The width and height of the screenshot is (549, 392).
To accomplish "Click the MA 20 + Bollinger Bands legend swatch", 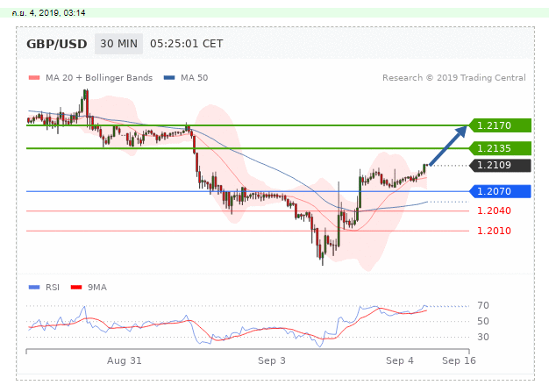I will (34, 78).
